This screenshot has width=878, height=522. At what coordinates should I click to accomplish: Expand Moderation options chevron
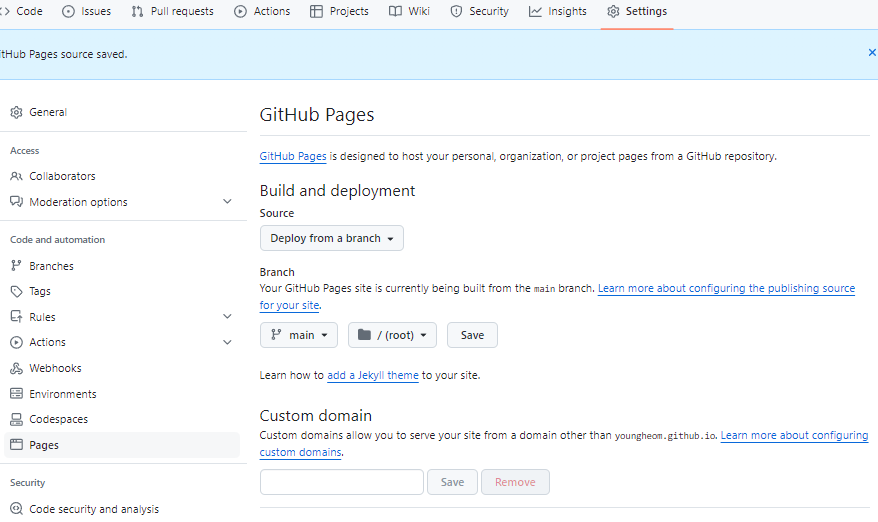point(227,201)
